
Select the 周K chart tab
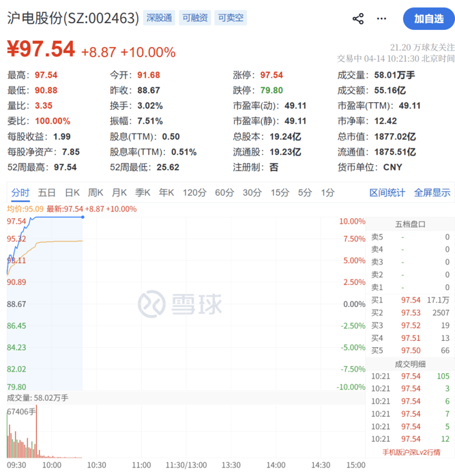point(96,193)
